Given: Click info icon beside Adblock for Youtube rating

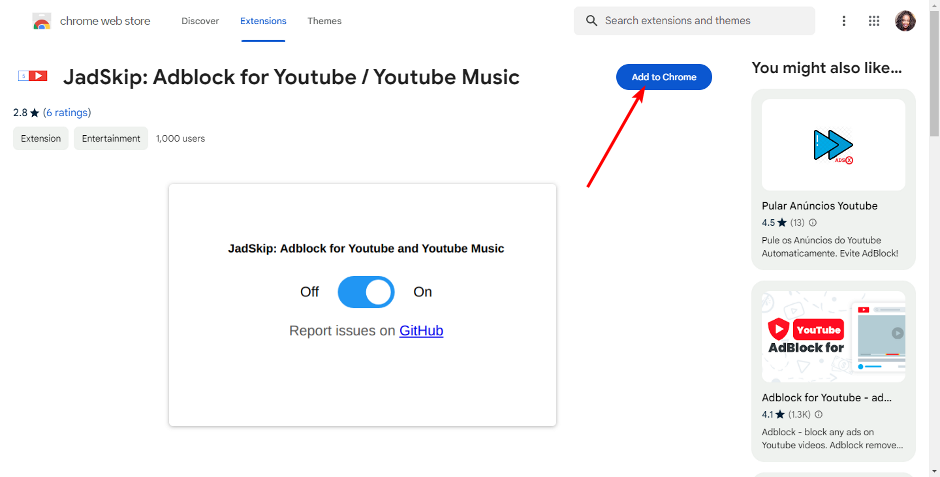Looking at the screenshot, I should [x=819, y=414].
